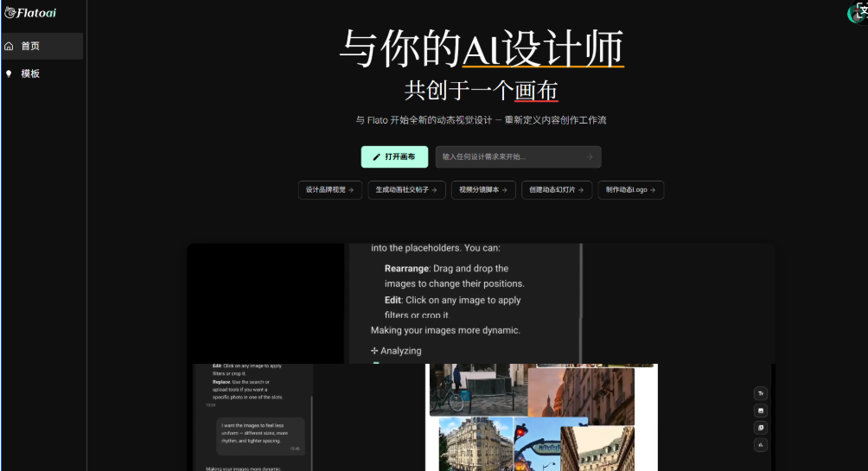
Task: Pick the 制作动态Logo suggestion chip
Action: click(x=631, y=190)
